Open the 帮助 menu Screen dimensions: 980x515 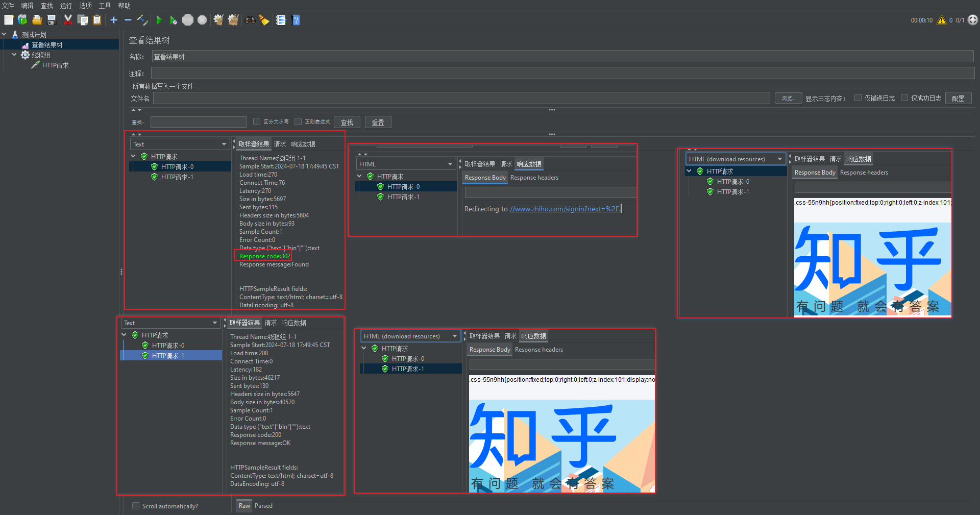pos(125,6)
